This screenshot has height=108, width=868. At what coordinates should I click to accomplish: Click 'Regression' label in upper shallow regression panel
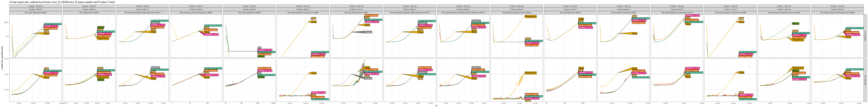tap(530, 16)
